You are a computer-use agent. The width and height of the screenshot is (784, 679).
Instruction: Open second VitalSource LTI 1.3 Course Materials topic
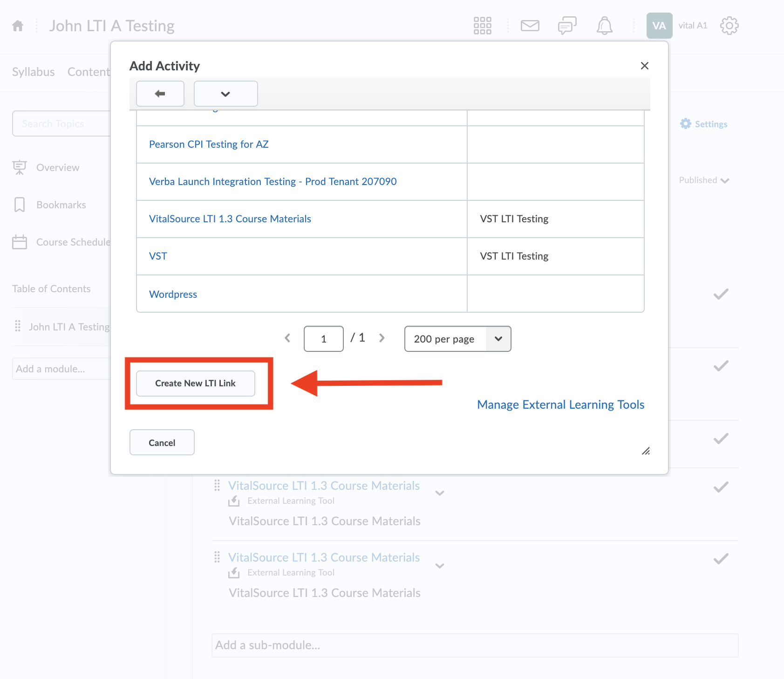[x=324, y=557]
